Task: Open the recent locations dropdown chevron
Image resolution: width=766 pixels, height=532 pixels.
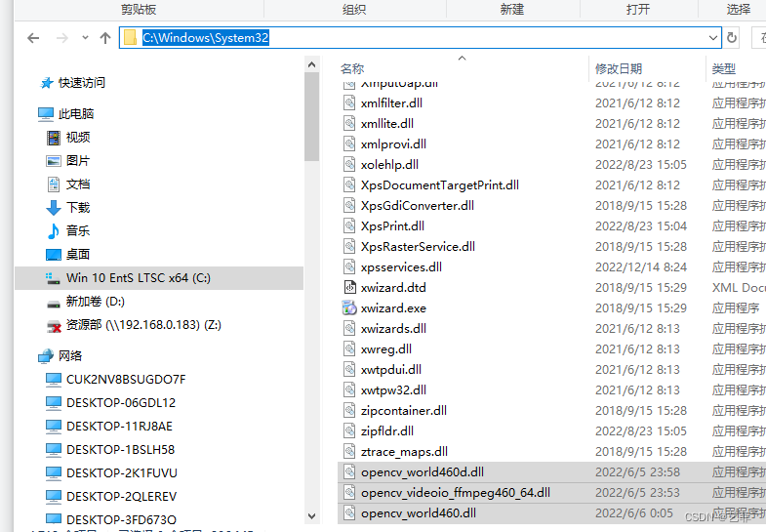Action: (83, 38)
